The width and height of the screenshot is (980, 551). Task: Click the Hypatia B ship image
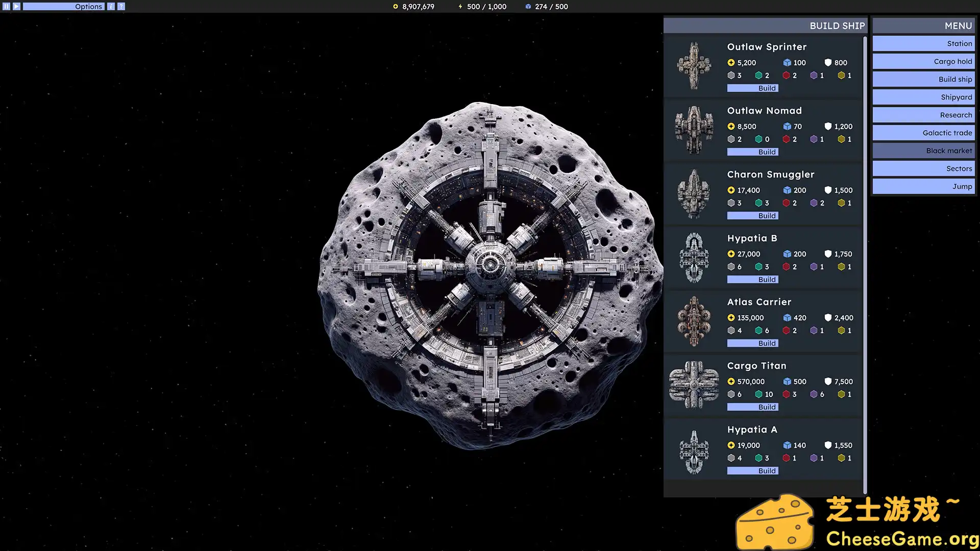[x=694, y=258]
